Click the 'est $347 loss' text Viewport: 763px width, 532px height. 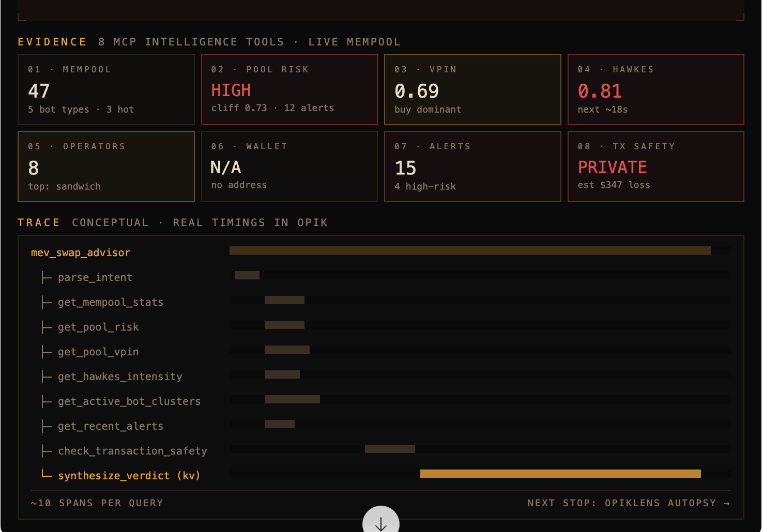[x=614, y=185]
